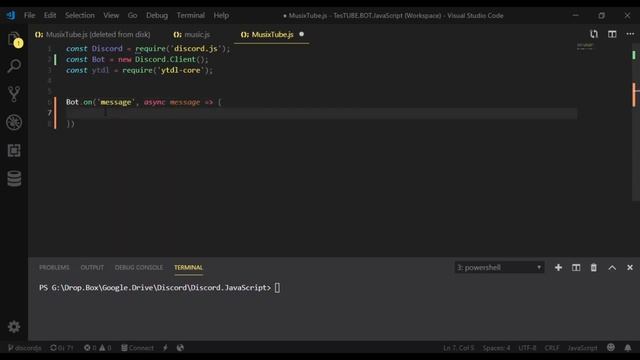Change indentation via 'Spaces: 4'
Image resolution: width=640 pixels, height=360 pixels.
(x=496, y=348)
